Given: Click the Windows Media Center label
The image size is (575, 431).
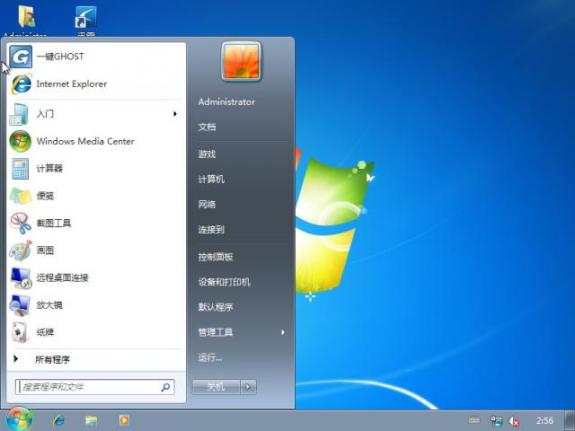Looking at the screenshot, I should (85, 141).
